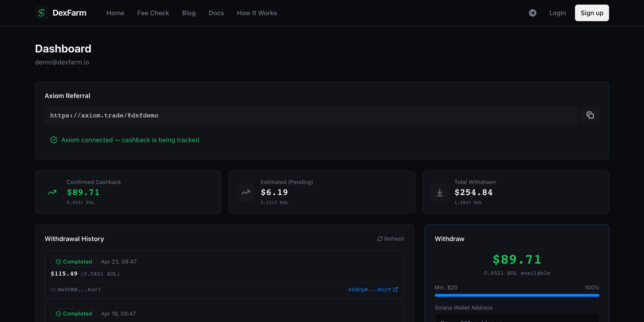Go to the Home page
This screenshot has width=644, height=322.
(x=115, y=13)
